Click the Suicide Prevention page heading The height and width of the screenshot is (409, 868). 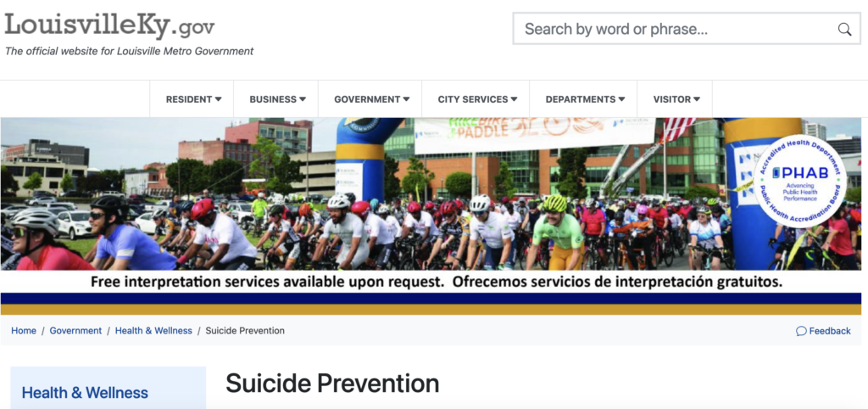pos(332,384)
